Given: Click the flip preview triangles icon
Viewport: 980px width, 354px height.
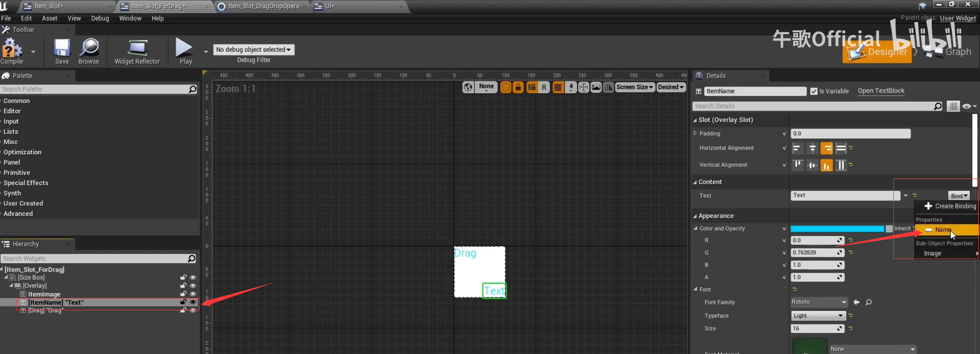Looking at the screenshot, I should [608, 87].
